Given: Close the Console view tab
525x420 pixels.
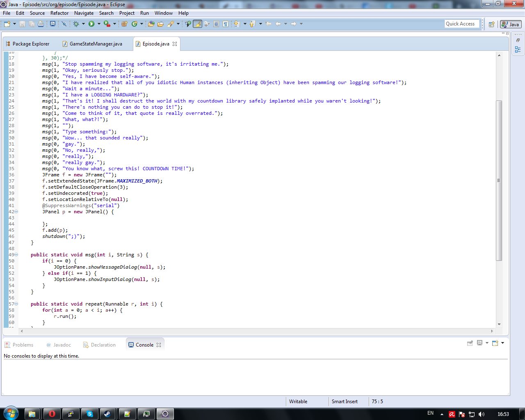Looking at the screenshot, I should point(159,345).
